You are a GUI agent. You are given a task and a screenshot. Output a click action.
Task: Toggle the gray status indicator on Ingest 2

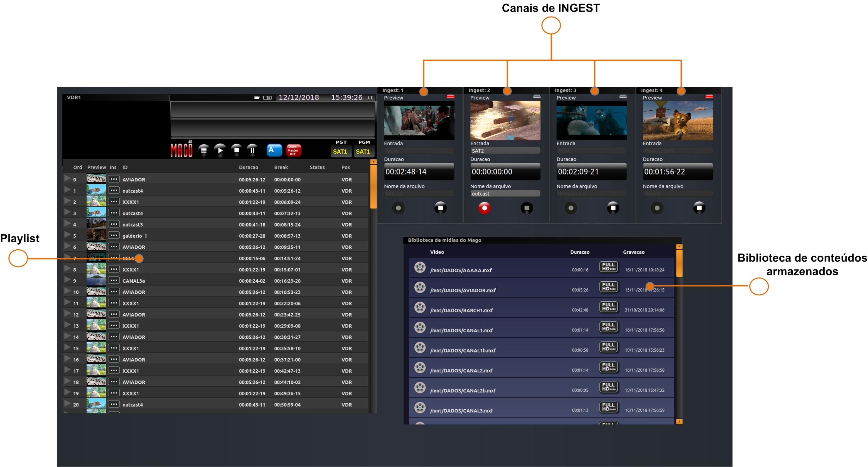coord(537,96)
